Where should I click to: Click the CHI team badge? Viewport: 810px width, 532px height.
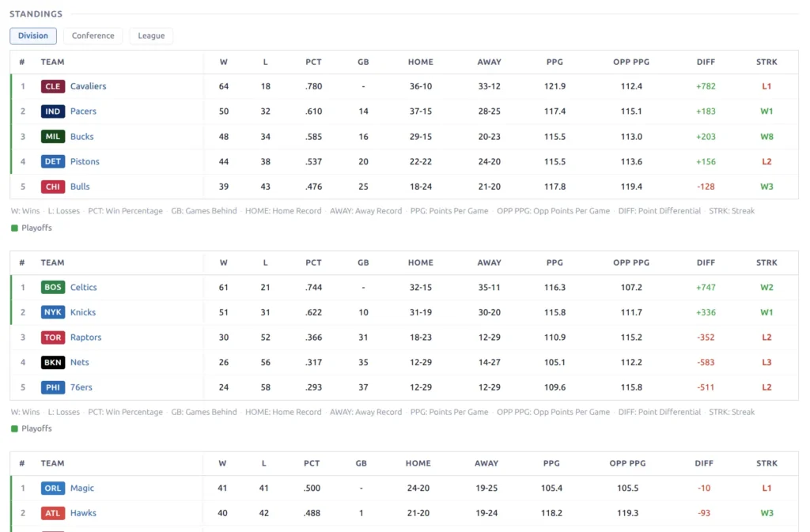point(53,187)
